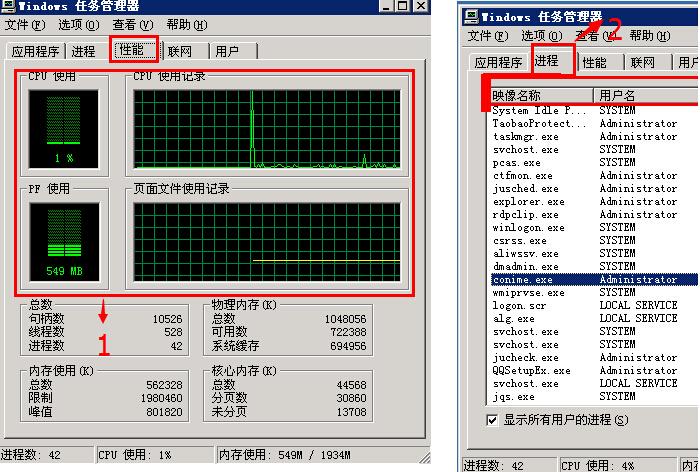Sort by 用户名 column header
The width and height of the screenshot is (700, 472).
(646, 95)
